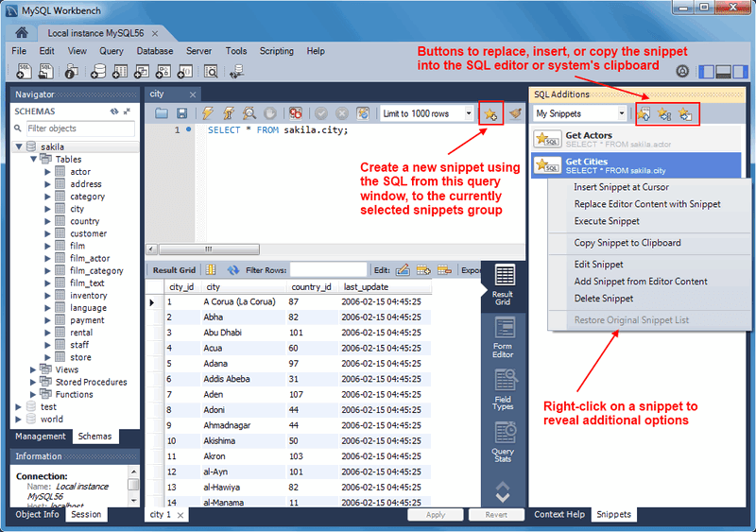Create new view toolbar icon

pyautogui.click(x=141, y=72)
